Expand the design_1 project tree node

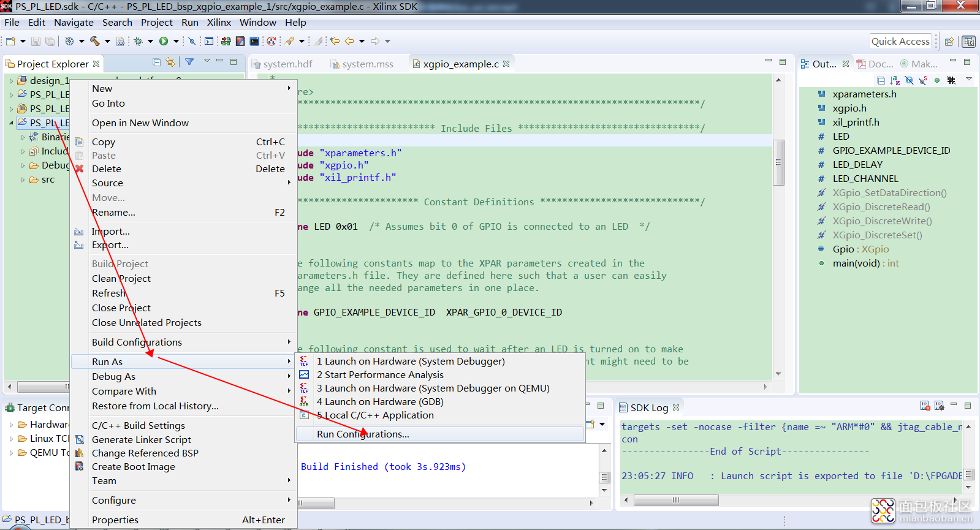[x=11, y=80]
